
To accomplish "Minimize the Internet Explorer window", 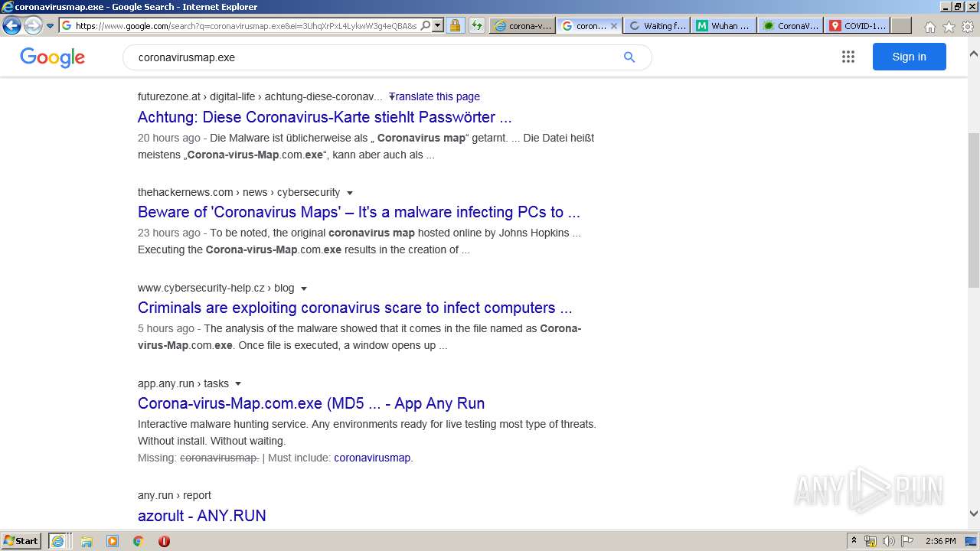I will 946,7.
